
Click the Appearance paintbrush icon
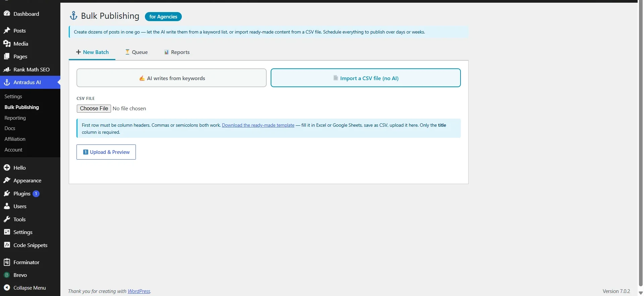(x=7, y=180)
